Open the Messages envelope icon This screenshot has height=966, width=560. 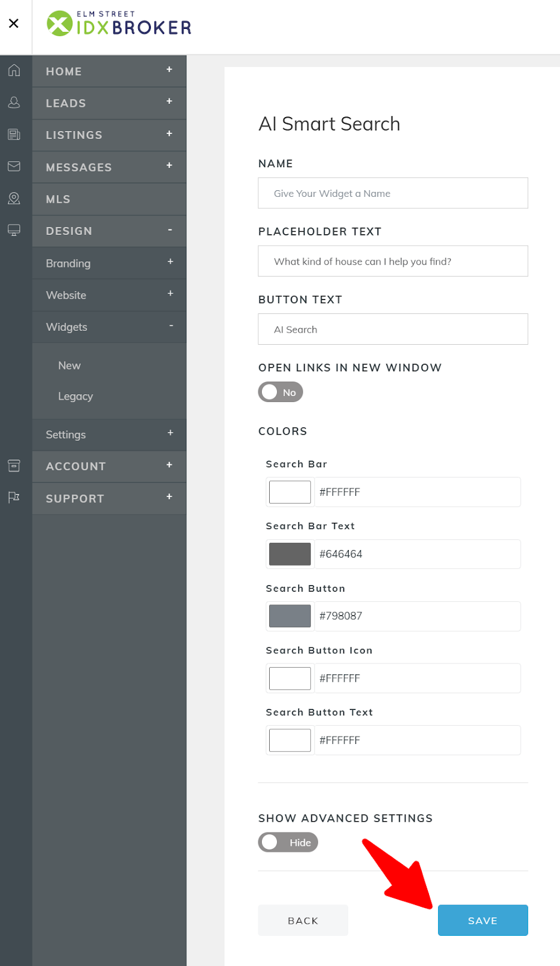point(14,166)
